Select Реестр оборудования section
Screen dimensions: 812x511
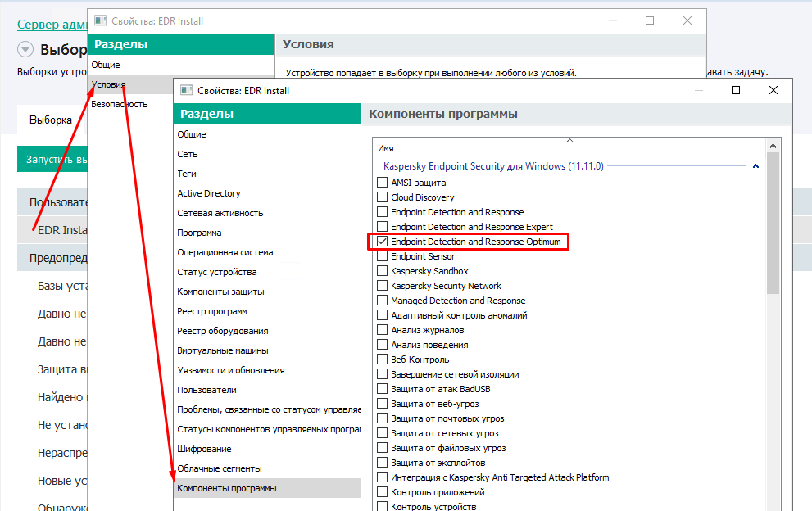[267, 331]
